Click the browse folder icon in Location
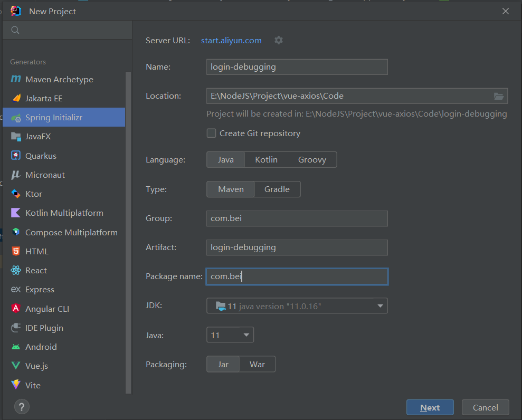Image resolution: width=522 pixels, height=420 pixels. pos(498,96)
